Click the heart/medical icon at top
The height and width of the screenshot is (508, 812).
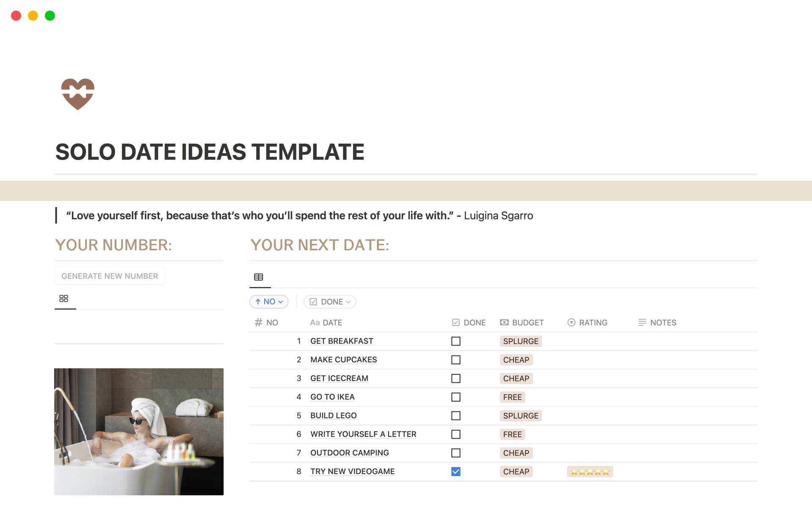click(x=77, y=92)
